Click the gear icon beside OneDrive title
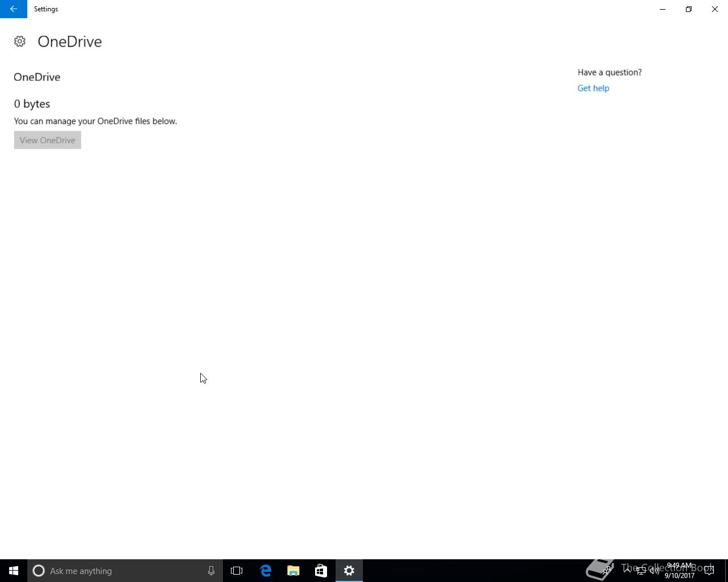728x582 pixels. coord(20,41)
